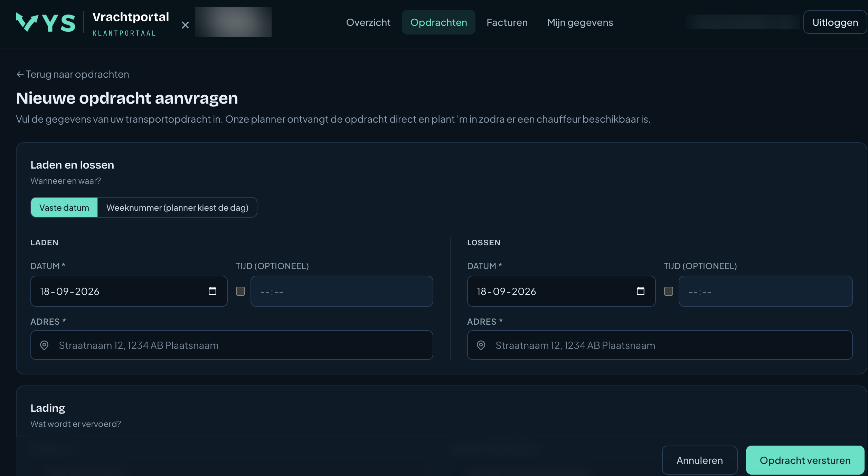Click the Nieuwe opdracht aanvragen heading
Screen dimensions: 868x476
tap(127, 98)
